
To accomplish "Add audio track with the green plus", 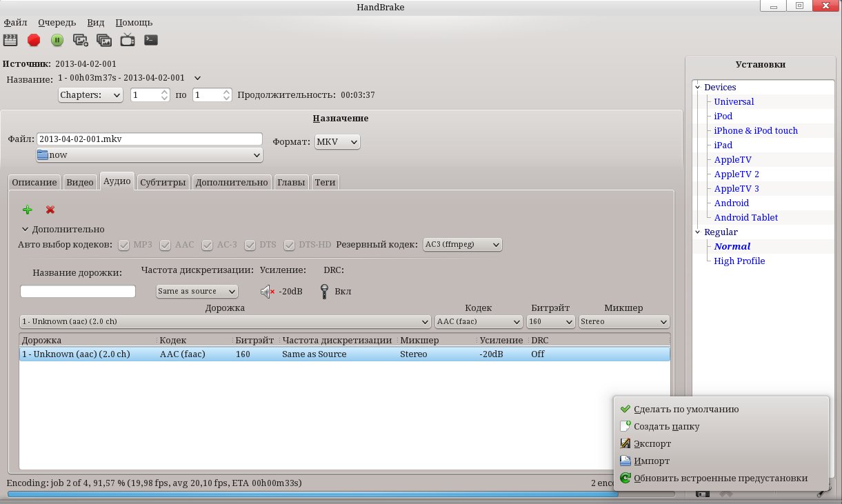I will click(28, 210).
